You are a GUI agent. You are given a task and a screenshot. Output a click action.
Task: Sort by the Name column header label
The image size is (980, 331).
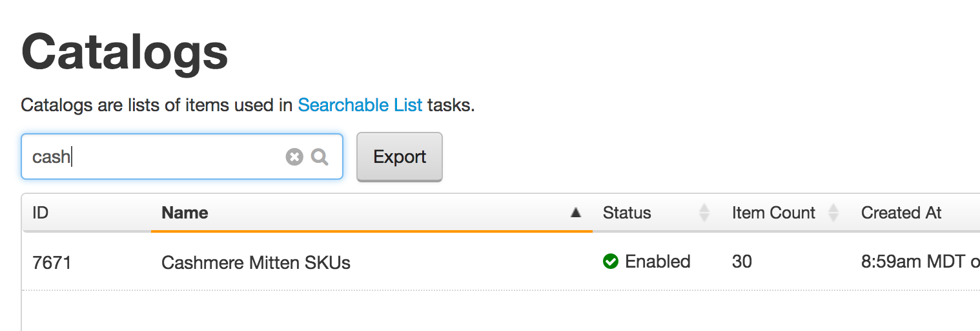185,213
